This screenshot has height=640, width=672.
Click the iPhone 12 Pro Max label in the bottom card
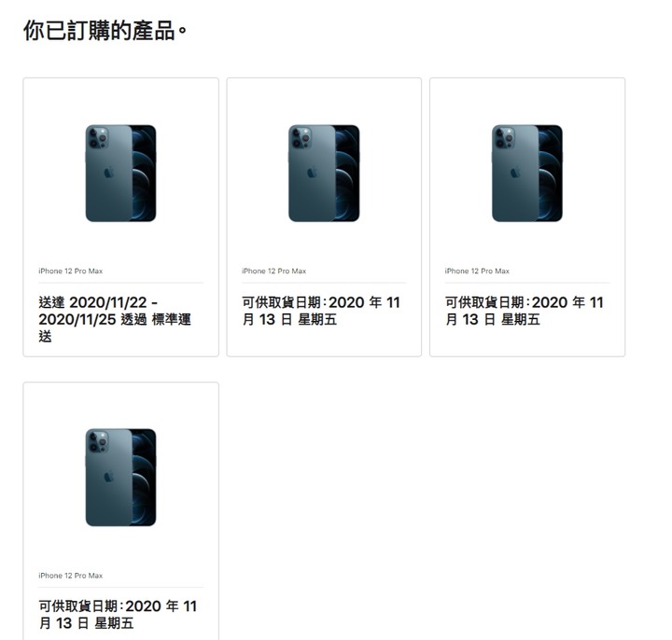pyautogui.click(x=71, y=576)
